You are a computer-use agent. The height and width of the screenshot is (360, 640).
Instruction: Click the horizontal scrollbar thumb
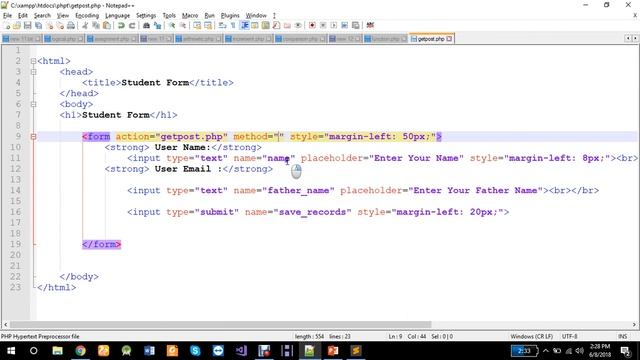pos(220,325)
